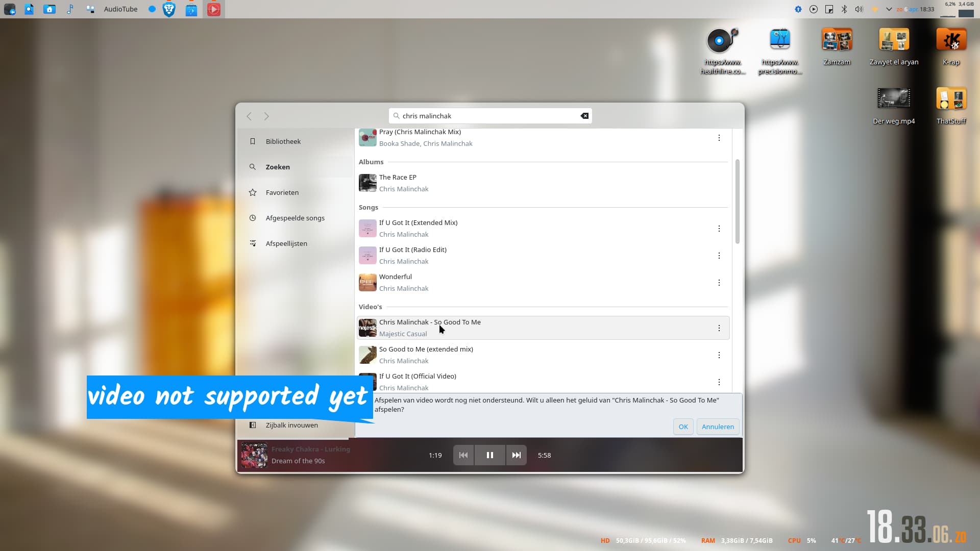Open options menu for Pray (Chris Malinchak Mix)
The width and height of the screenshot is (980, 551).
coord(719,138)
